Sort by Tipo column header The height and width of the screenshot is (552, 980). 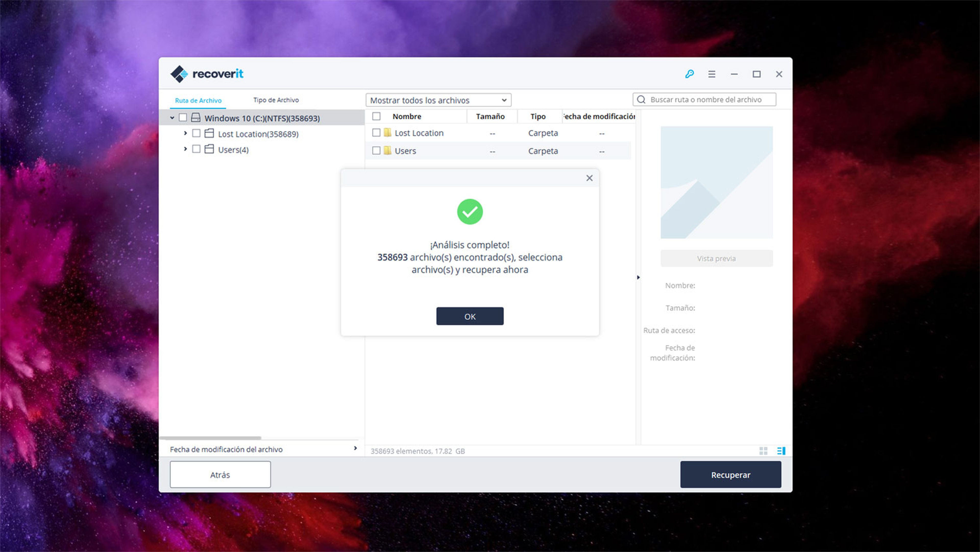click(x=538, y=116)
